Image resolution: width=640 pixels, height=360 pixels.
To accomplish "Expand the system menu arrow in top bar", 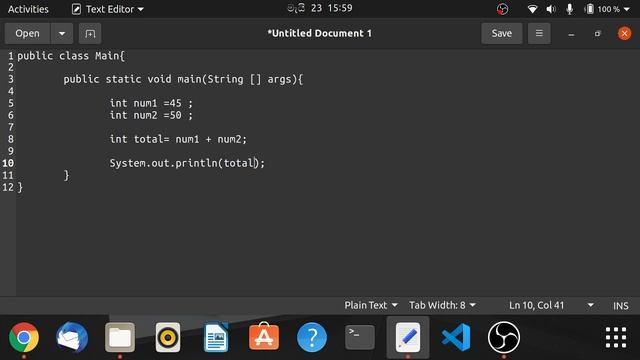I will 627,9.
